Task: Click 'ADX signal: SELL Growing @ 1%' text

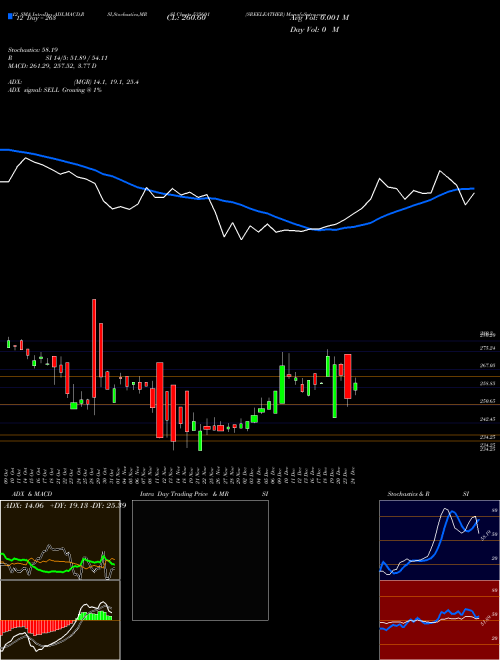Action: 55,90
